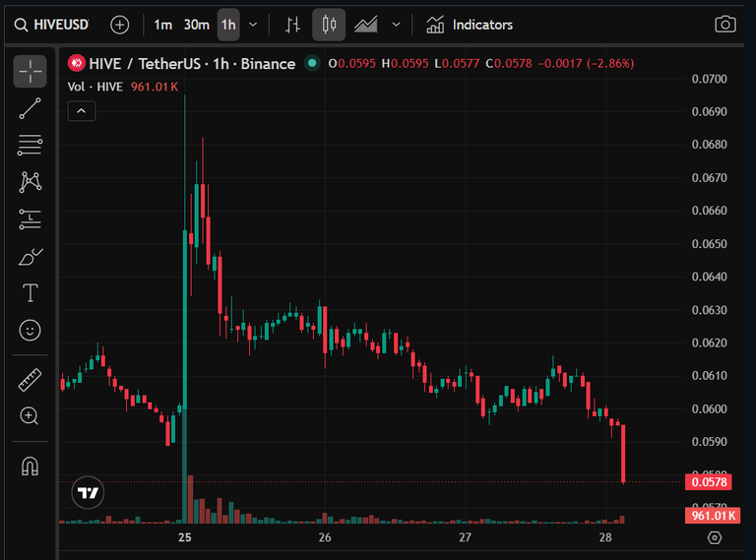Open the Indicators dialog

(x=470, y=25)
